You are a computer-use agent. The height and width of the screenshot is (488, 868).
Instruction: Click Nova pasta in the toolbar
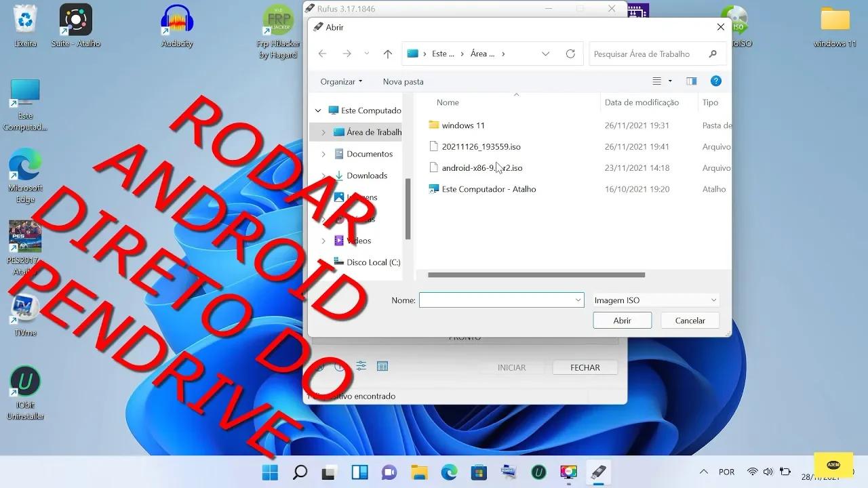click(403, 81)
